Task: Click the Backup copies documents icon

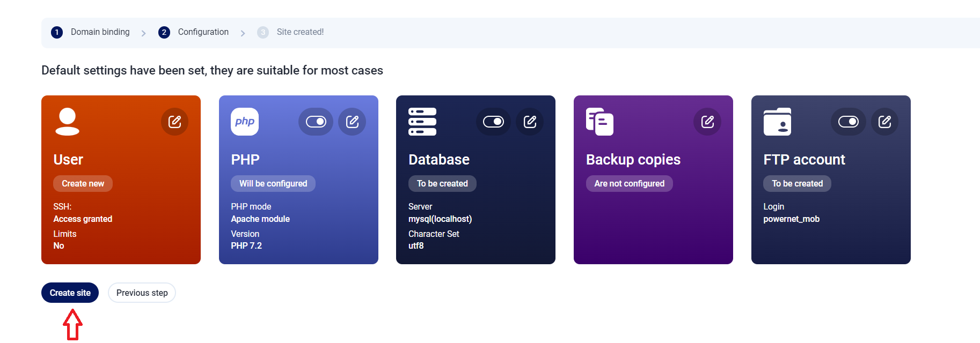Action: (599, 122)
